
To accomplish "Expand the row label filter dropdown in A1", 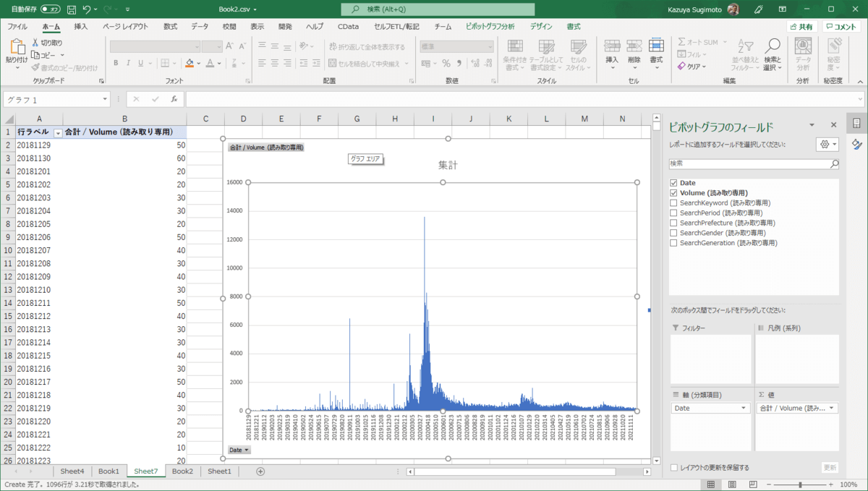I will 57,133.
